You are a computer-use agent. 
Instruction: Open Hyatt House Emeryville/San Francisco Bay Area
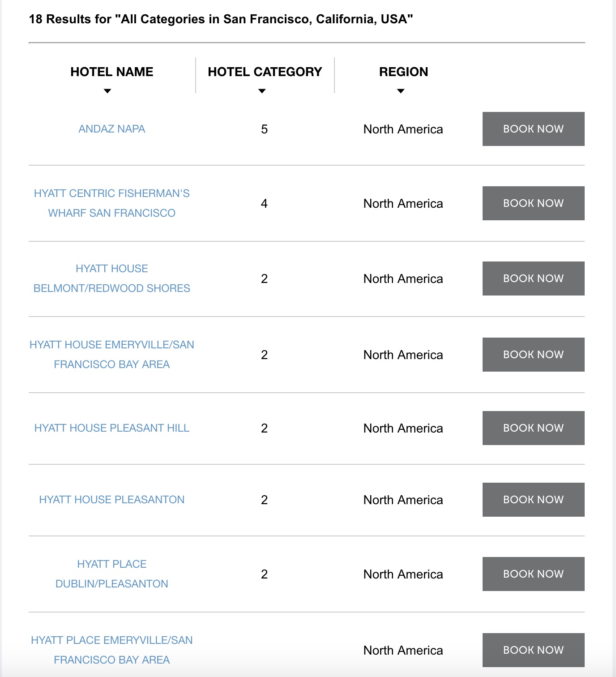(x=112, y=355)
